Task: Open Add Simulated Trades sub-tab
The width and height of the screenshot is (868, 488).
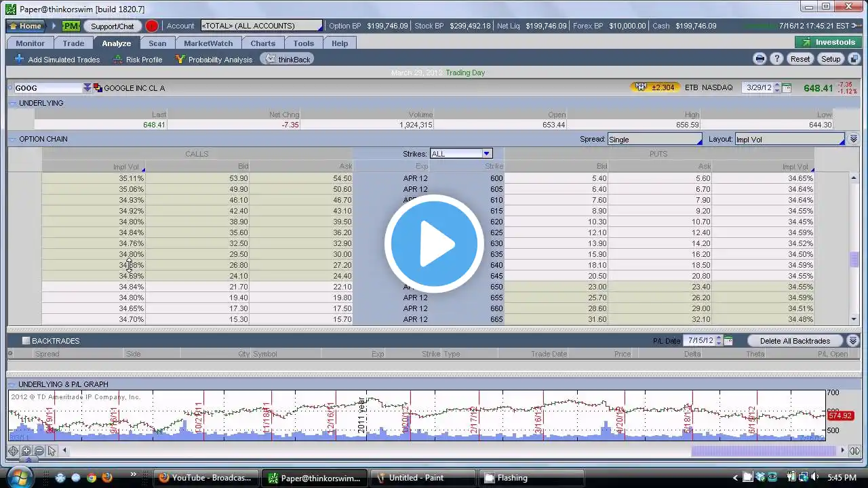Action: pos(57,60)
